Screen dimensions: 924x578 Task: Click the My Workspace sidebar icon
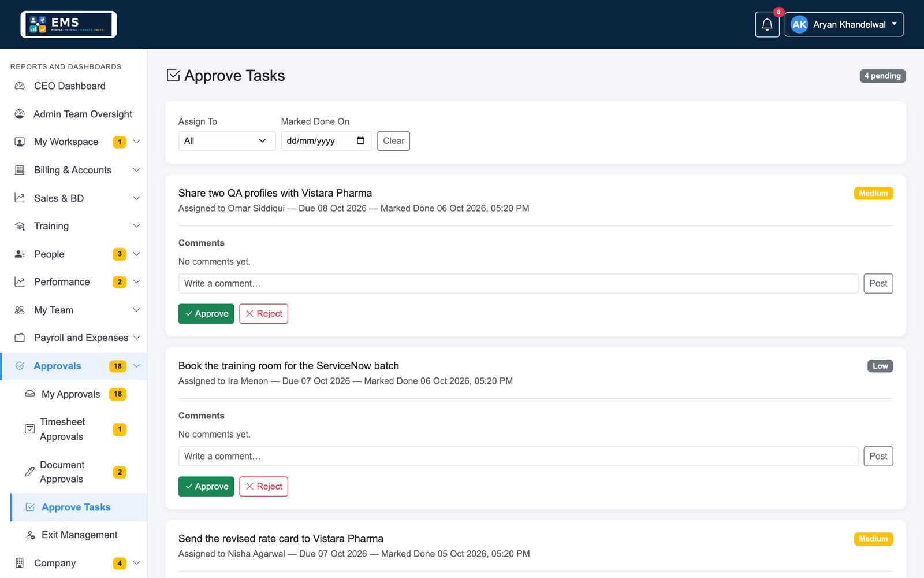click(20, 142)
